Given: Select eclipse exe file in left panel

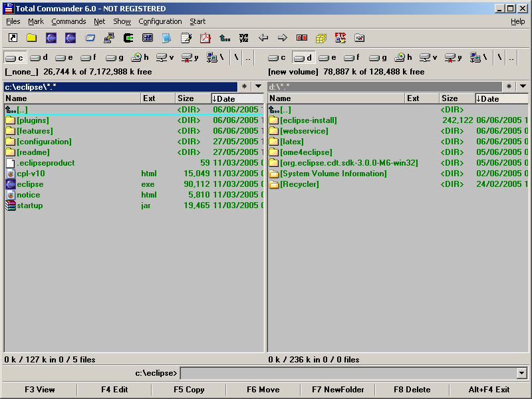Looking at the screenshot, I should pyautogui.click(x=134, y=184).
